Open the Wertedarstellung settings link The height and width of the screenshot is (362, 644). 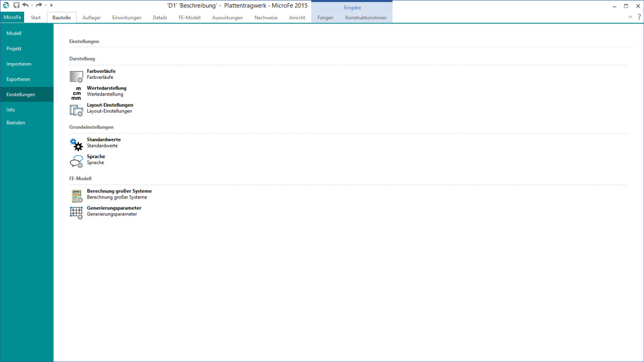click(107, 88)
